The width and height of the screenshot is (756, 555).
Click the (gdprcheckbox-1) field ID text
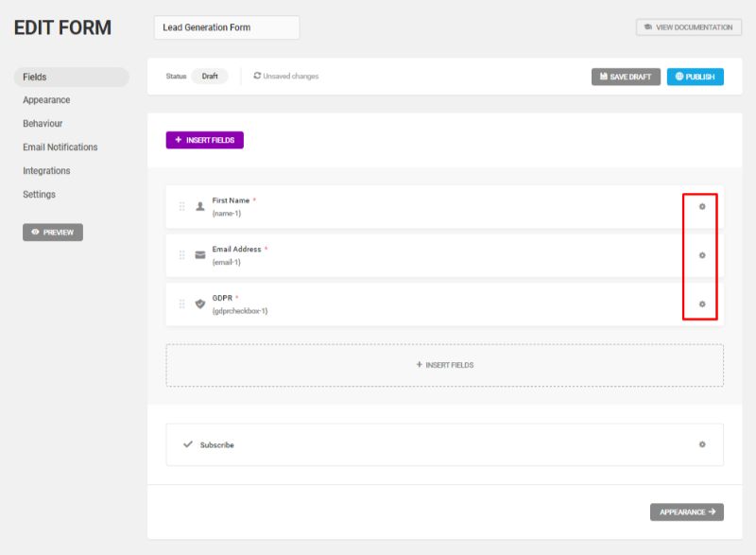(x=240, y=311)
